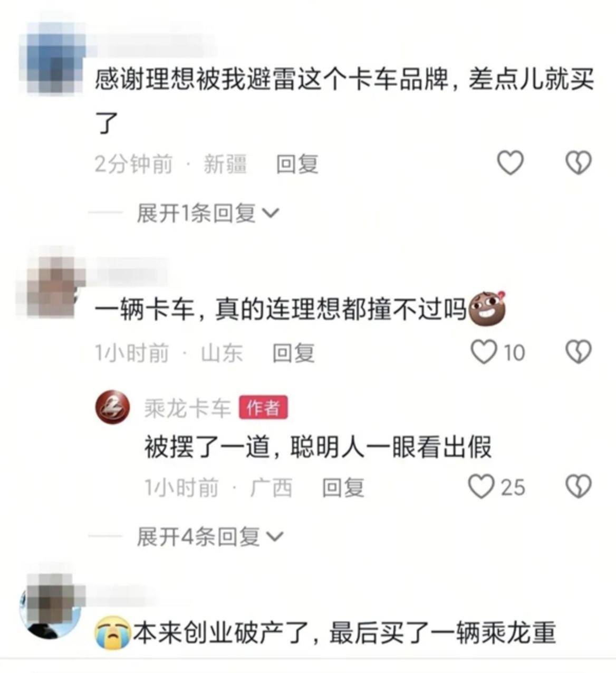Open the 乘龙卡车 username link
Viewport: 616px width, 673px height.
(188, 408)
